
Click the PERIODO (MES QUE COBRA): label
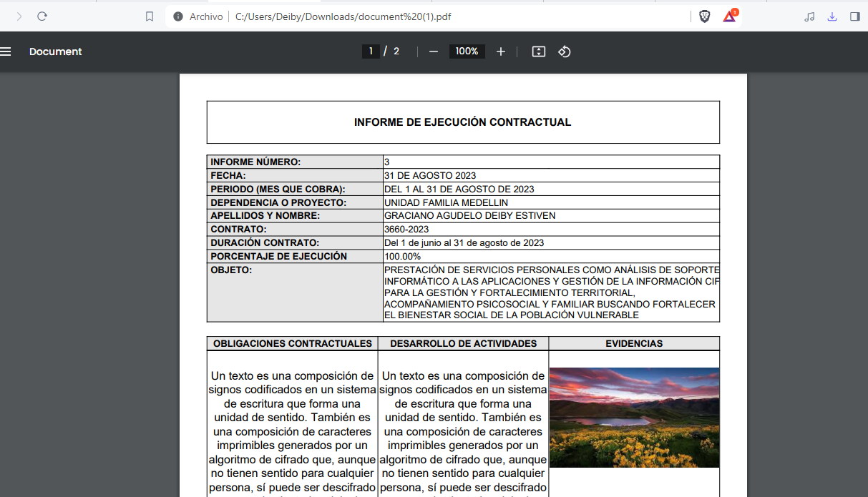coord(278,190)
